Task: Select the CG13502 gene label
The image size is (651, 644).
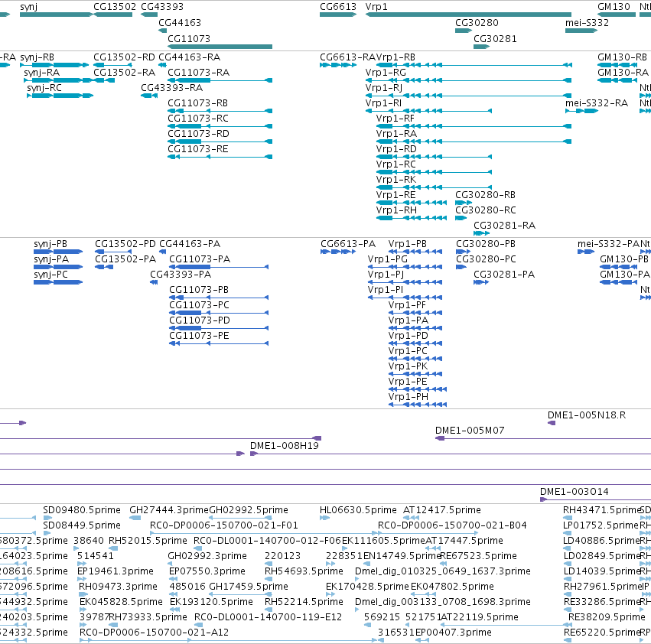Action: click(115, 7)
